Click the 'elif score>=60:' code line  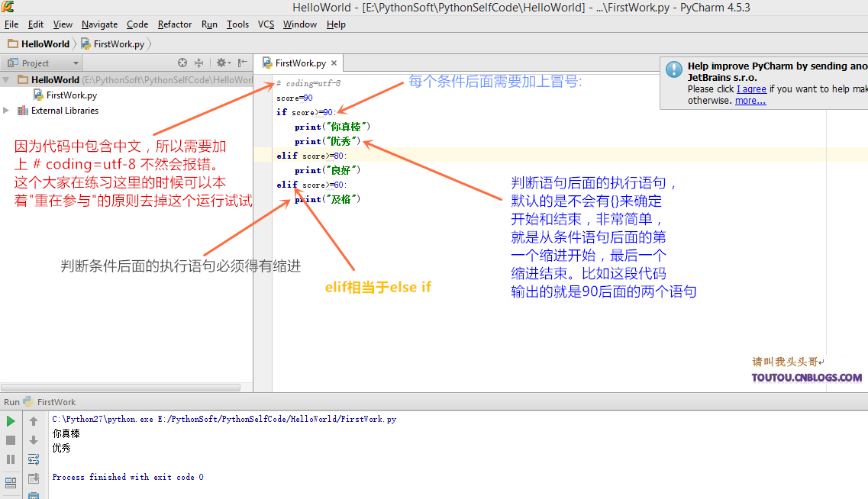click(x=311, y=185)
